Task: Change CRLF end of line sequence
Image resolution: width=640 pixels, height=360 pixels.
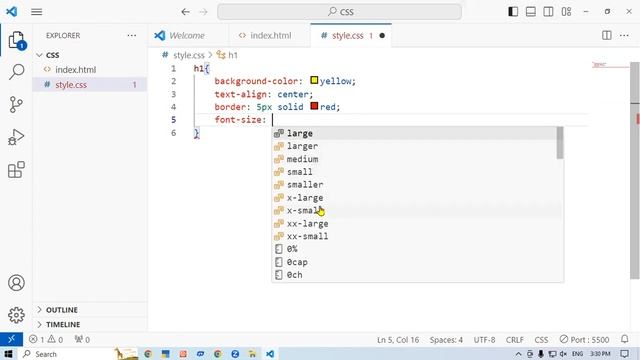Action: point(514,340)
